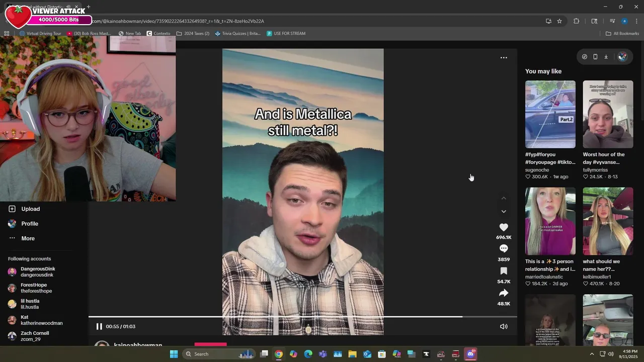Like the video with the heart icon
644x362 pixels.
(x=504, y=227)
